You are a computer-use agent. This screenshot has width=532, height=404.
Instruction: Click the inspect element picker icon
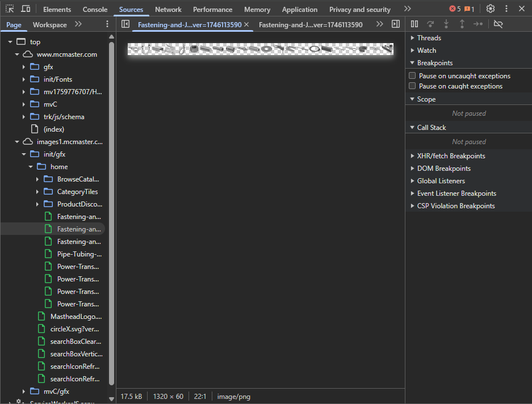tap(10, 9)
